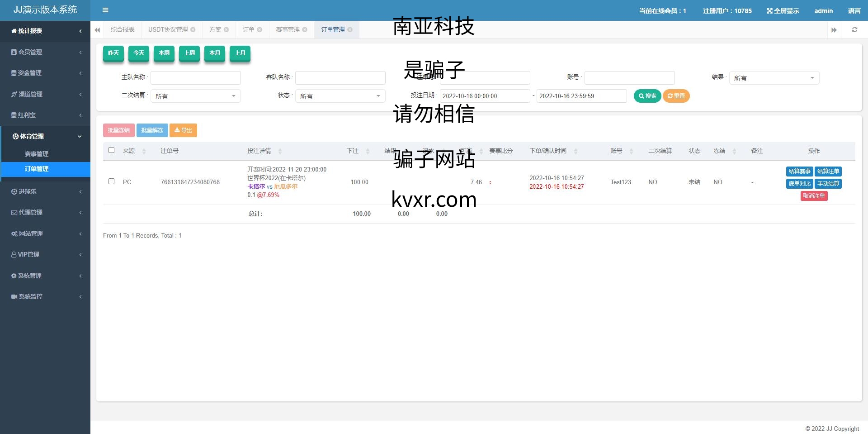The height and width of the screenshot is (434, 868).
Task: Click the 底单对比 action button
Action: pos(799,184)
